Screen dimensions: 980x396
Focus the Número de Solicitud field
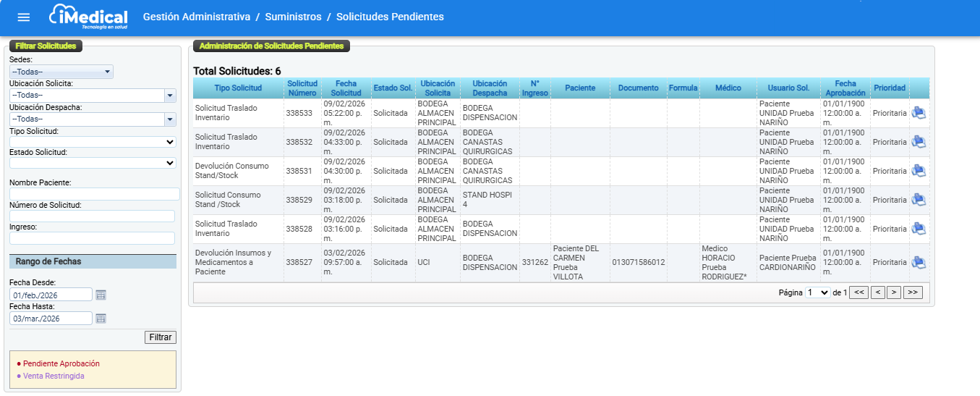click(x=92, y=216)
